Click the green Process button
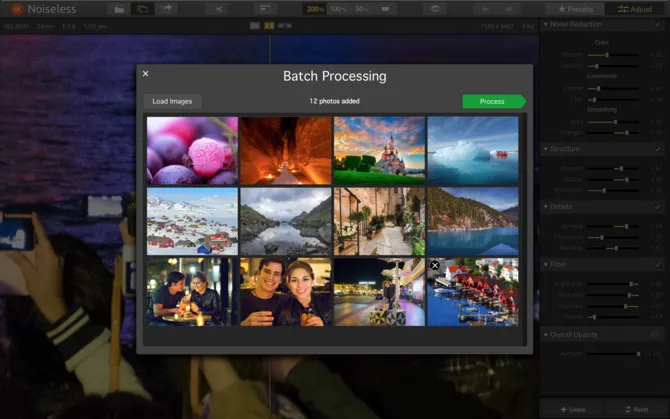The height and width of the screenshot is (419, 670). point(492,101)
